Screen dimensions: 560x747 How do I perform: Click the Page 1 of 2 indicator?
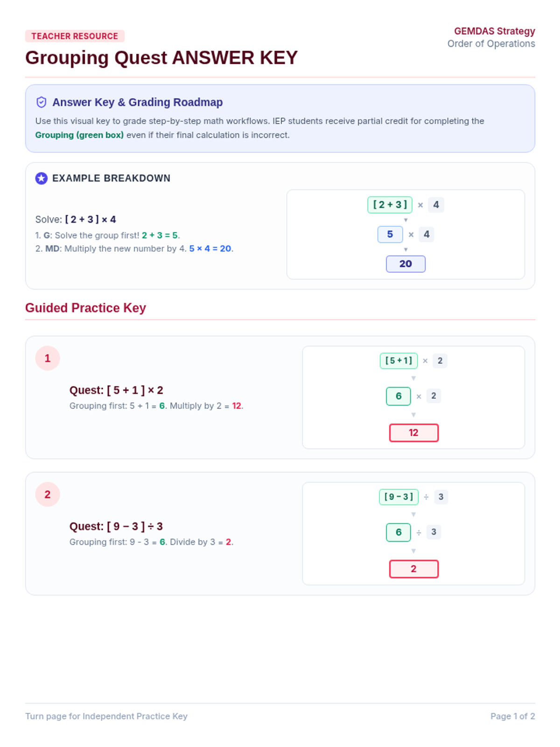pos(513,716)
